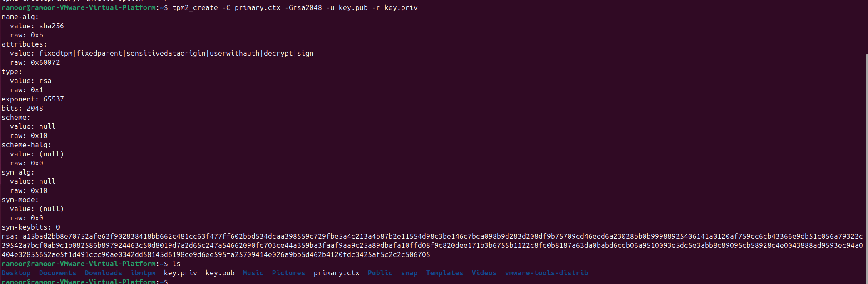The height and width of the screenshot is (284, 868).
Task: Click the key.pub file in ls listing
Action: [220, 273]
